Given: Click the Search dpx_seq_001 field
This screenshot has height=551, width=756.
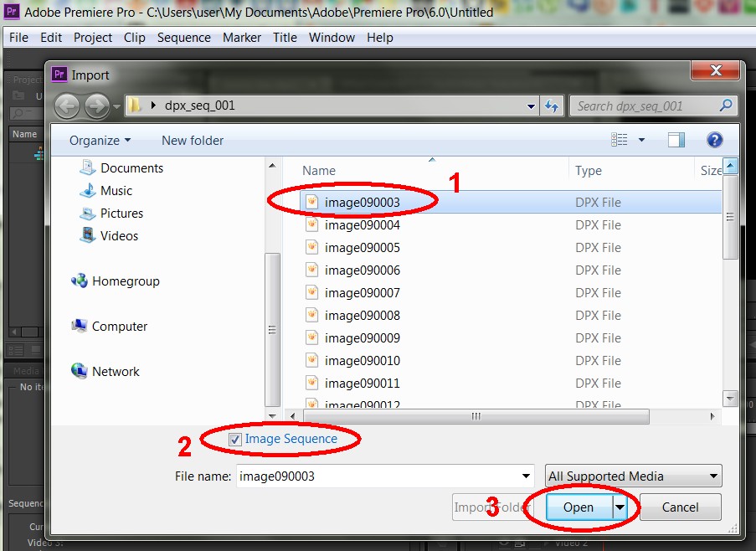Looking at the screenshot, I should click(x=653, y=106).
